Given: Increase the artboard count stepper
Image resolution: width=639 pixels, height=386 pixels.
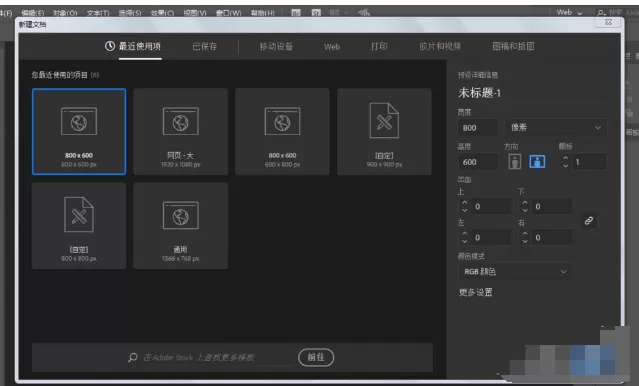Looking at the screenshot, I should 565,158.
